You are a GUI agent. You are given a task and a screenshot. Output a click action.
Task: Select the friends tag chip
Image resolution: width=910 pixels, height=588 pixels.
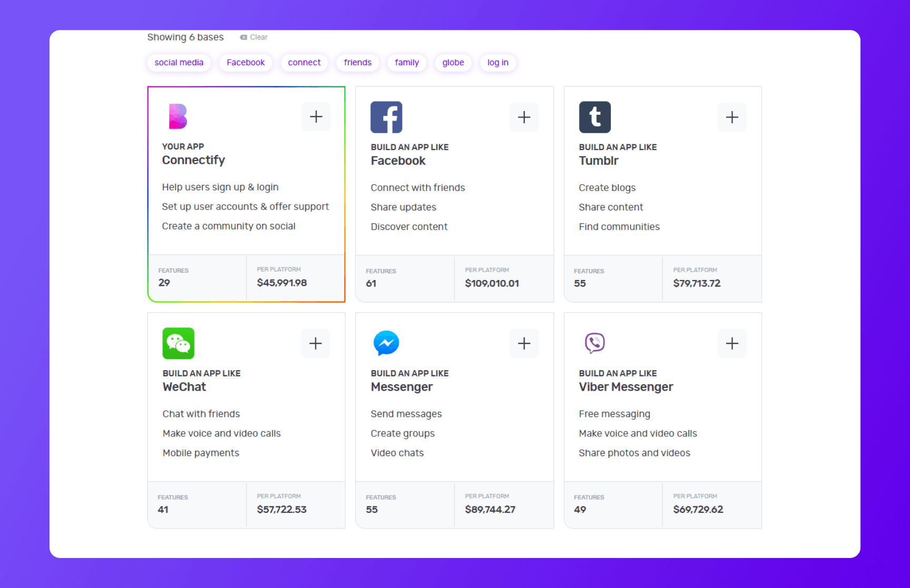pyautogui.click(x=358, y=63)
